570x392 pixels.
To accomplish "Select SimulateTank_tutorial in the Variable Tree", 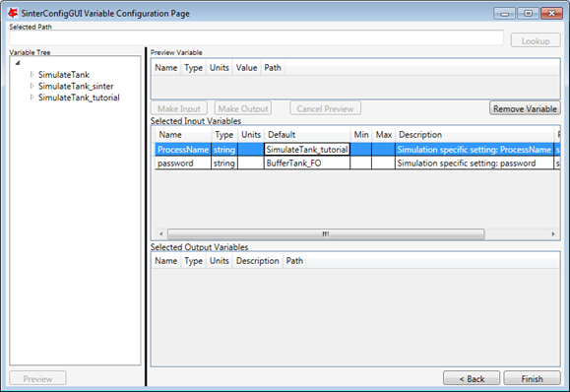I will click(x=79, y=98).
